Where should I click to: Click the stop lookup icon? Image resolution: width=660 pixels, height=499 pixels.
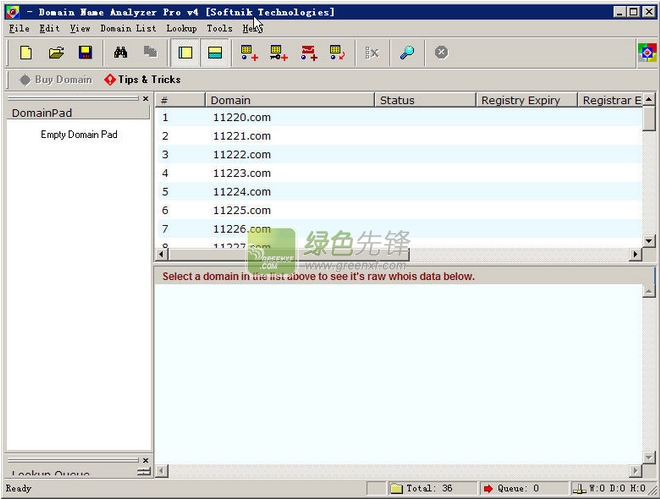[441, 53]
